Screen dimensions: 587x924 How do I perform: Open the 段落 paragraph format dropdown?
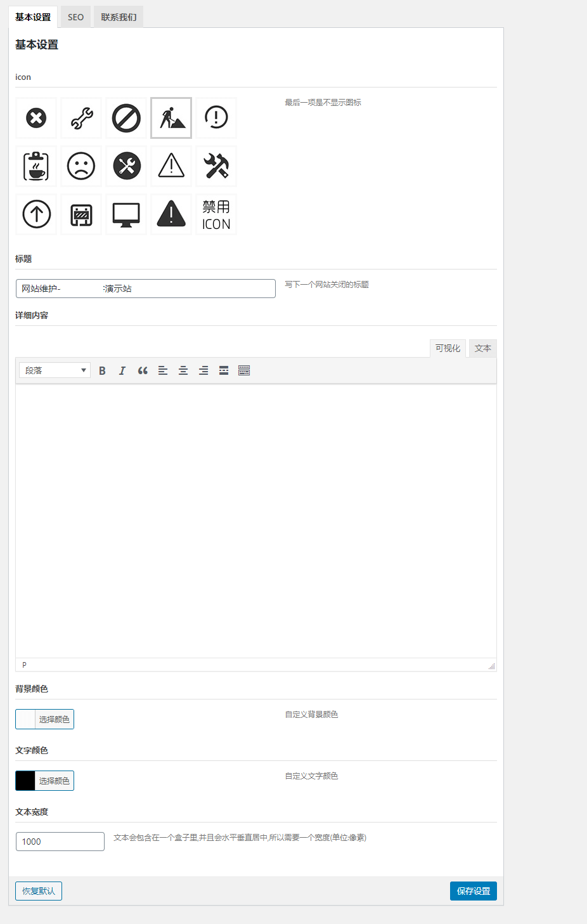tap(55, 370)
